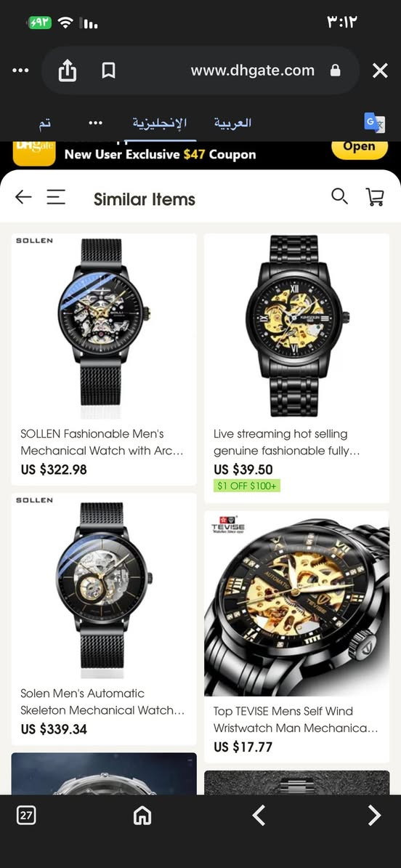Tap the Open coupon button
401x868 pixels.
359,147
